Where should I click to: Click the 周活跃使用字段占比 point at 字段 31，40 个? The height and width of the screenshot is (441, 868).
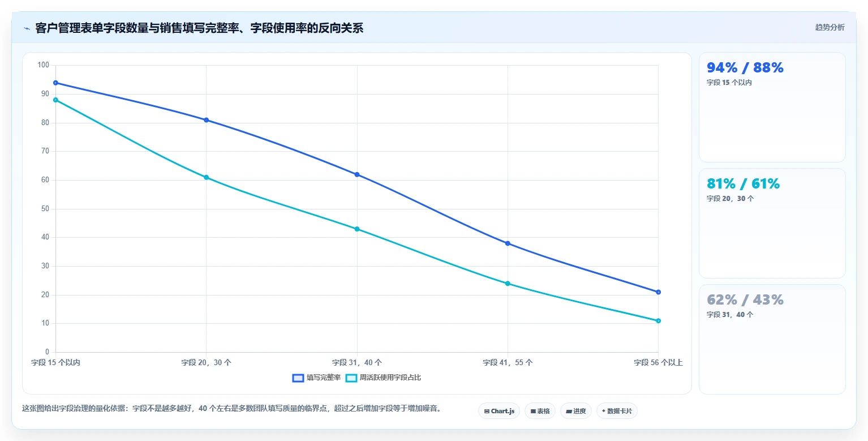click(x=357, y=229)
